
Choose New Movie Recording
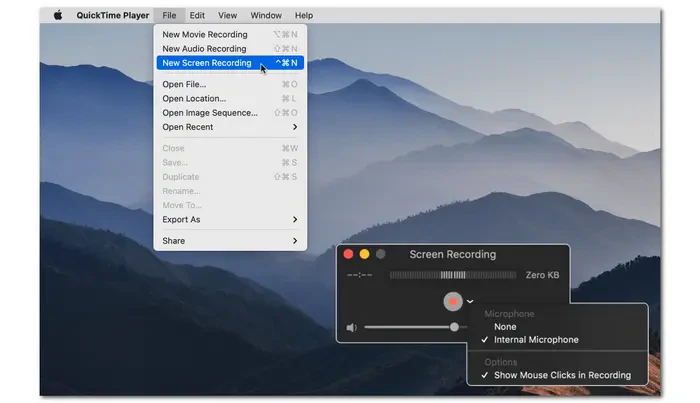(230, 34)
